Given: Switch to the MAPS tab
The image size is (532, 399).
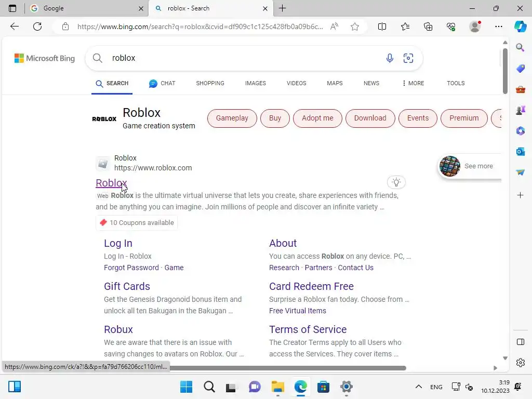Looking at the screenshot, I should click(x=335, y=83).
